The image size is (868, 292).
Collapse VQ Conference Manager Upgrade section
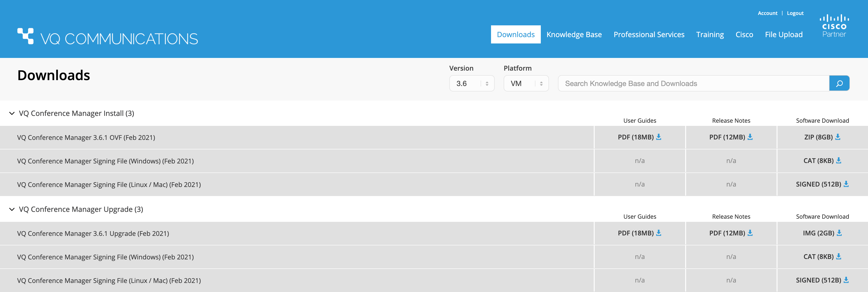tap(12, 209)
